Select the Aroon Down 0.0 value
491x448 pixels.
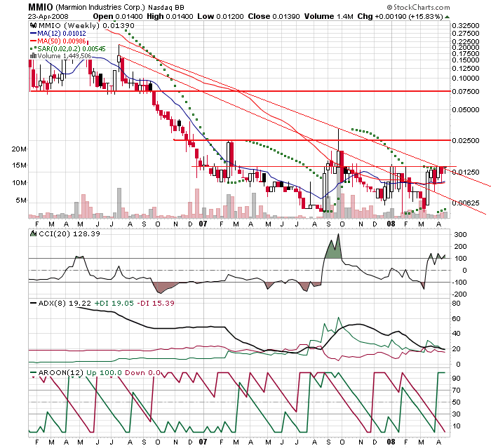click(143, 372)
